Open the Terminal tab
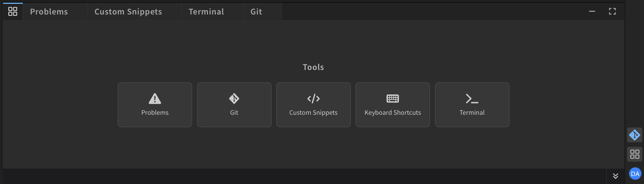 coord(206,12)
